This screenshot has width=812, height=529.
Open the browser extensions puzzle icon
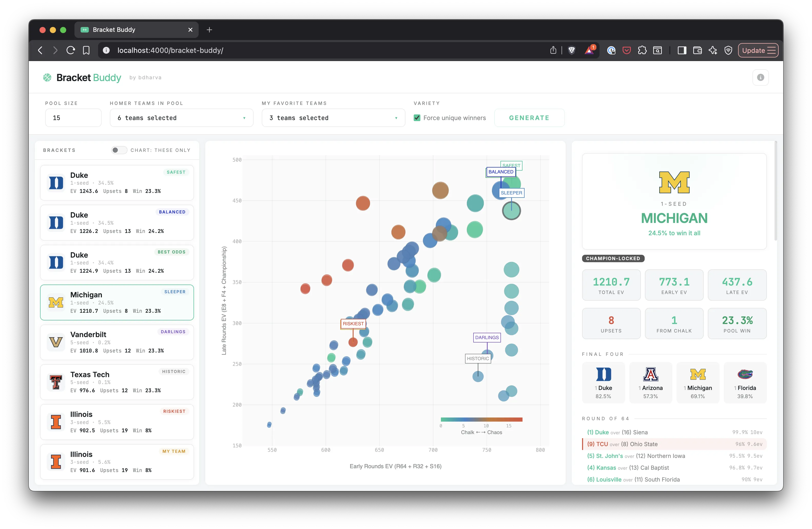[x=642, y=51]
